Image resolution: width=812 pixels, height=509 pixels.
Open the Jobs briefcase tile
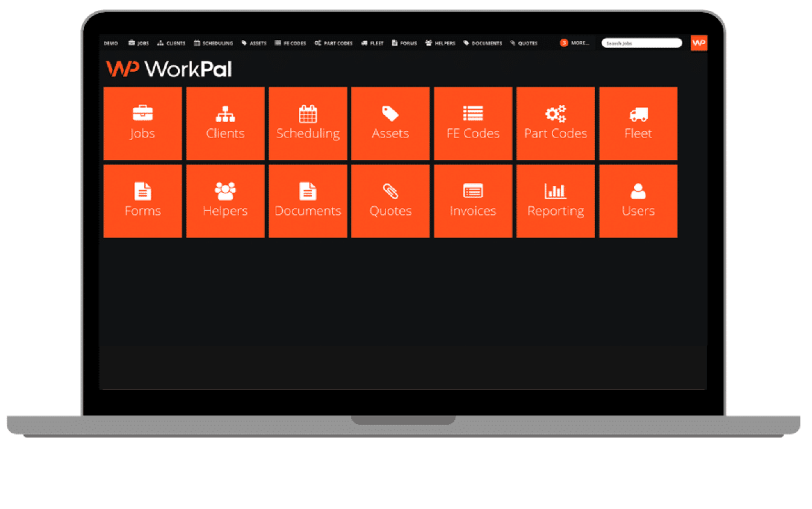(x=142, y=123)
